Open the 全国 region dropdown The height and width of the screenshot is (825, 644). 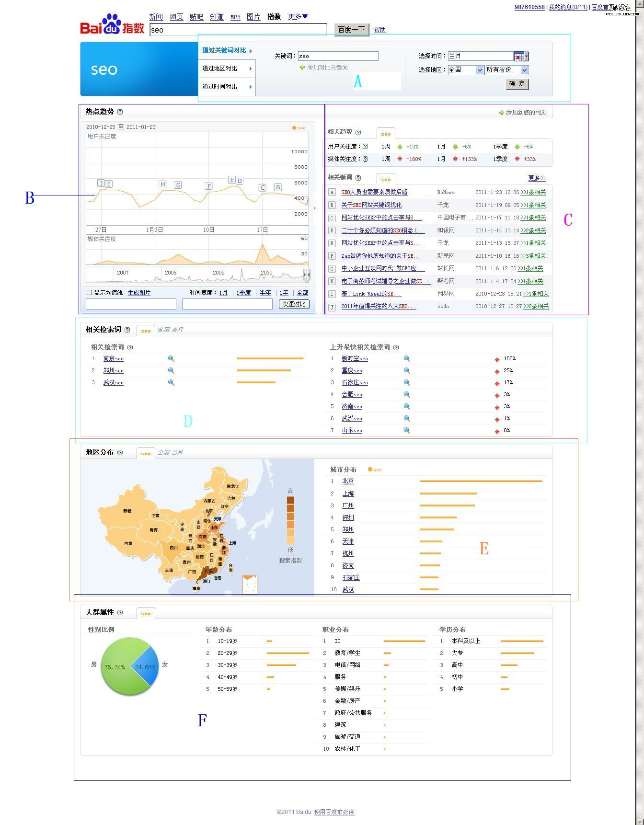pos(466,70)
